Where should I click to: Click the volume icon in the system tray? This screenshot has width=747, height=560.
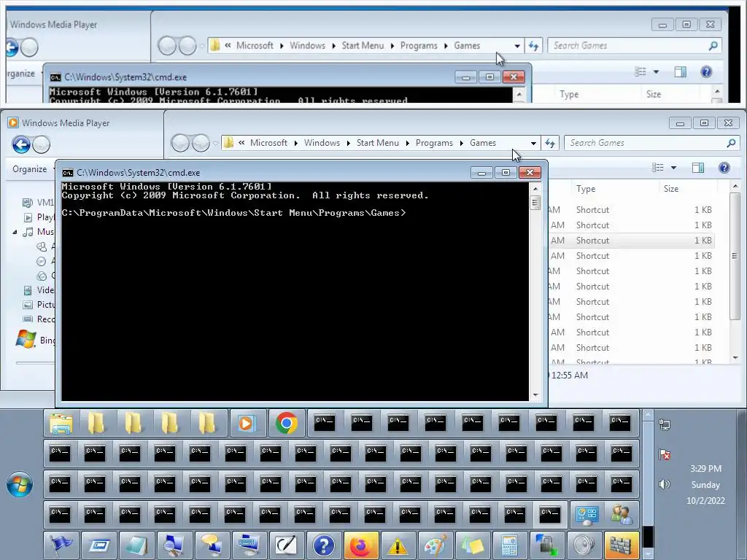[664, 484]
